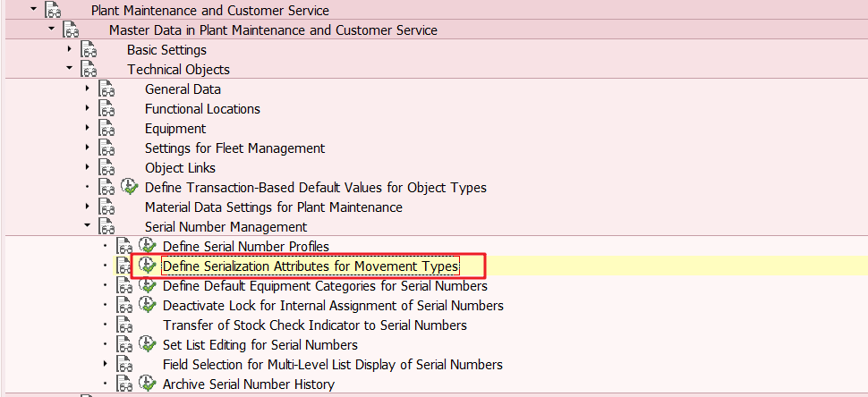Viewport: 868px width, 397px height.
Task: Open documentation icon beside Functional Locations
Action: tap(106, 109)
